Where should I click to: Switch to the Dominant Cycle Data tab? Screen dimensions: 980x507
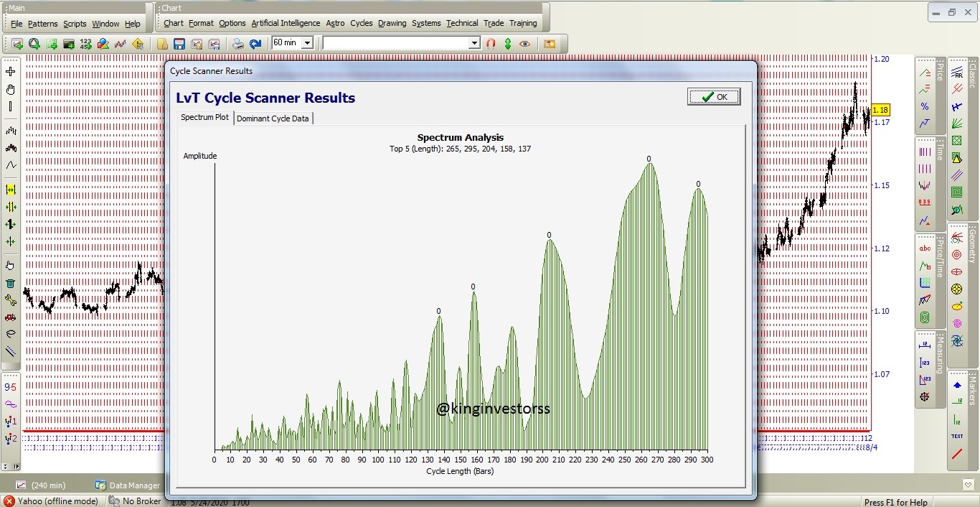coord(273,118)
